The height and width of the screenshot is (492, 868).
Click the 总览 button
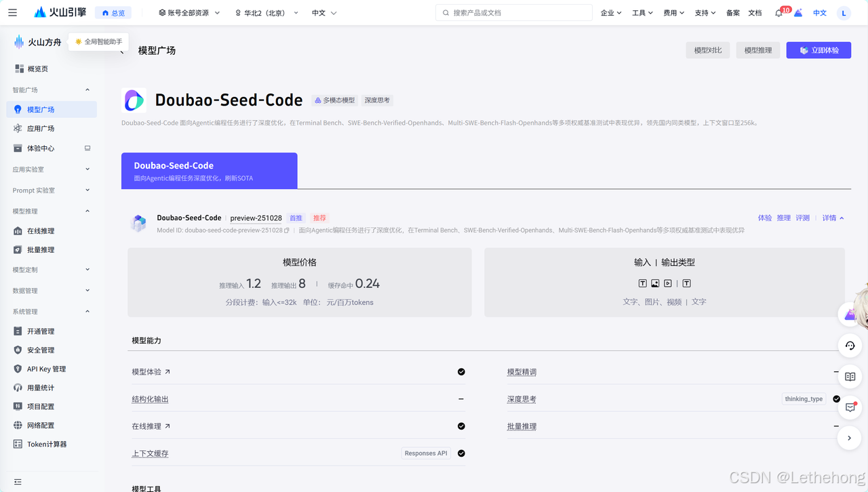[x=113, y=13]
